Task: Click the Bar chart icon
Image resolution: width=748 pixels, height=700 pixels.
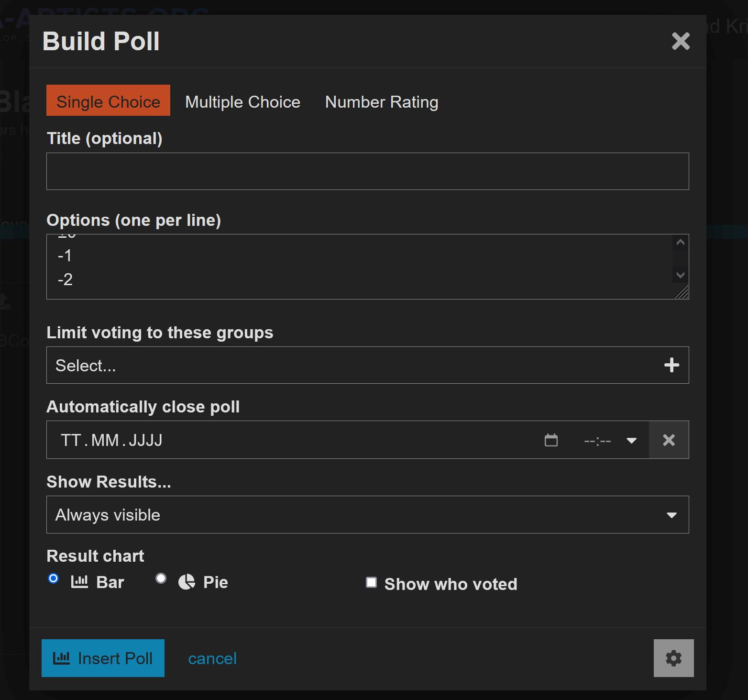Action: (79, 582)
